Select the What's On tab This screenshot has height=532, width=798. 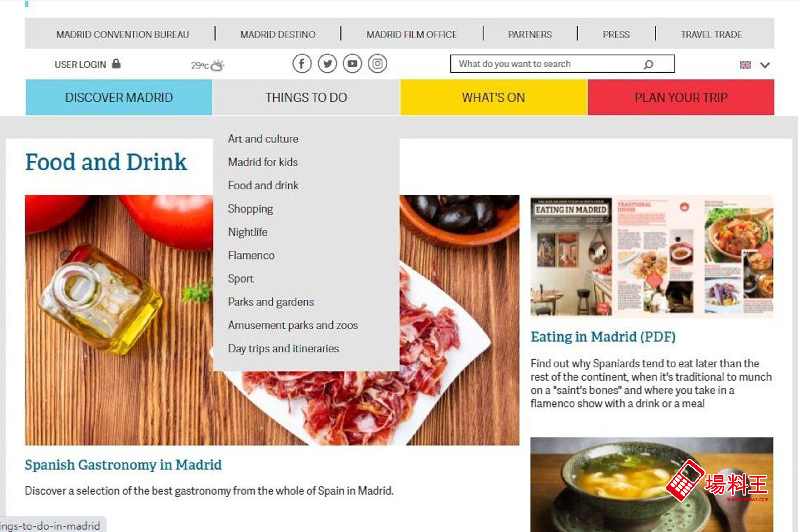click(x=493, y=98)
